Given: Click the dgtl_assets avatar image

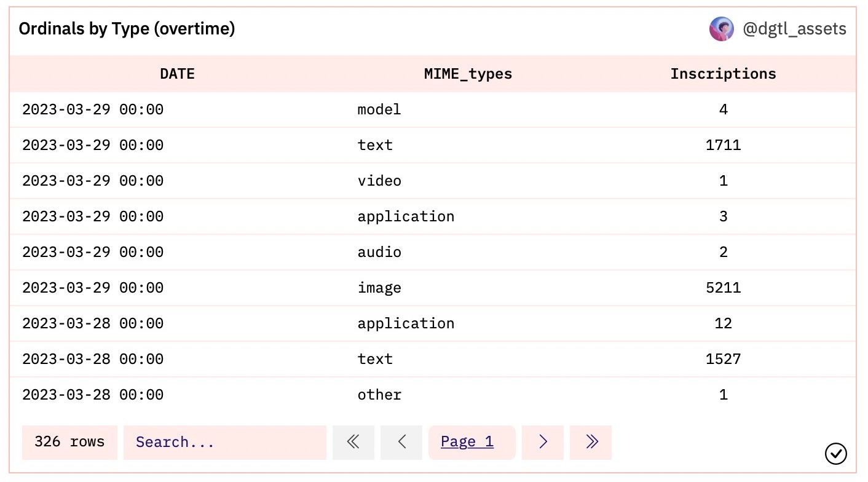Looking at the screenshot, I should pyautogui.click(x=721, y=29).
